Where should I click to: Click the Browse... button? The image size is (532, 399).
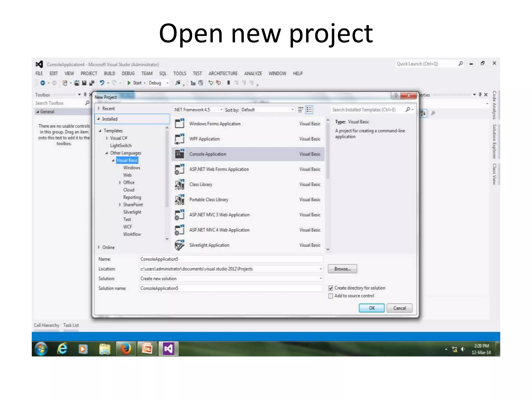pyautogui.click(x=342, y=269)
